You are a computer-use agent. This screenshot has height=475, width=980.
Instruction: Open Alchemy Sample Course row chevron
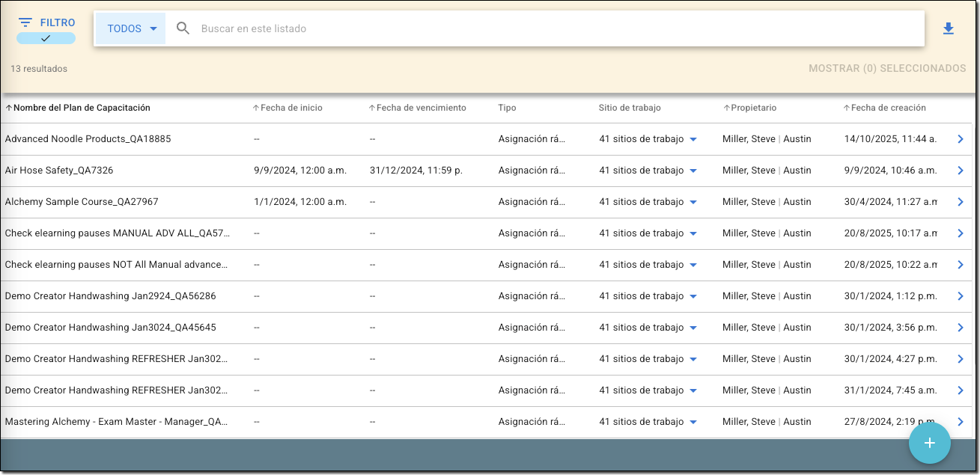[x=961, y=202]
